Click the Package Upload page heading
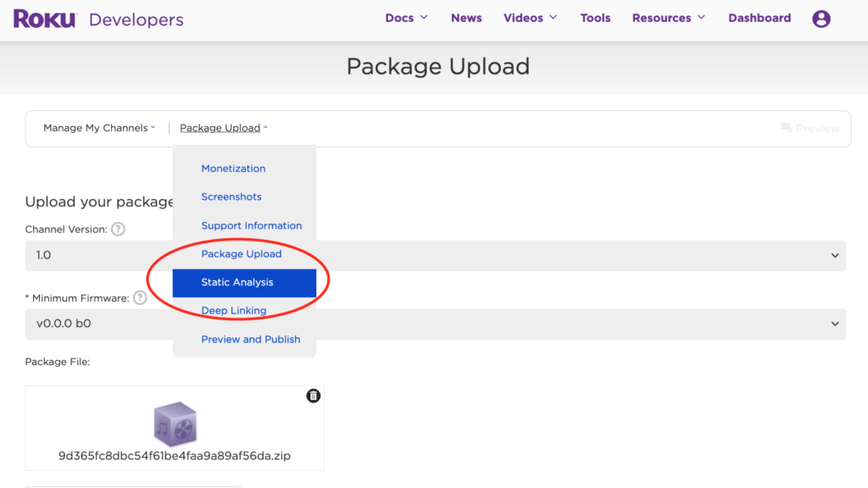The width and height of the screenshot is (868, 488). [438, 66]
